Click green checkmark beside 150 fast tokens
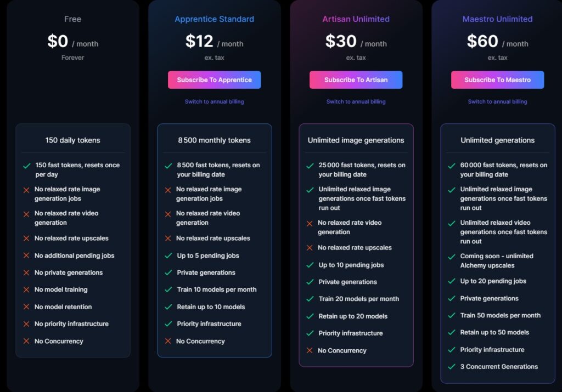562x392 pixels. (x=27, y=166)
